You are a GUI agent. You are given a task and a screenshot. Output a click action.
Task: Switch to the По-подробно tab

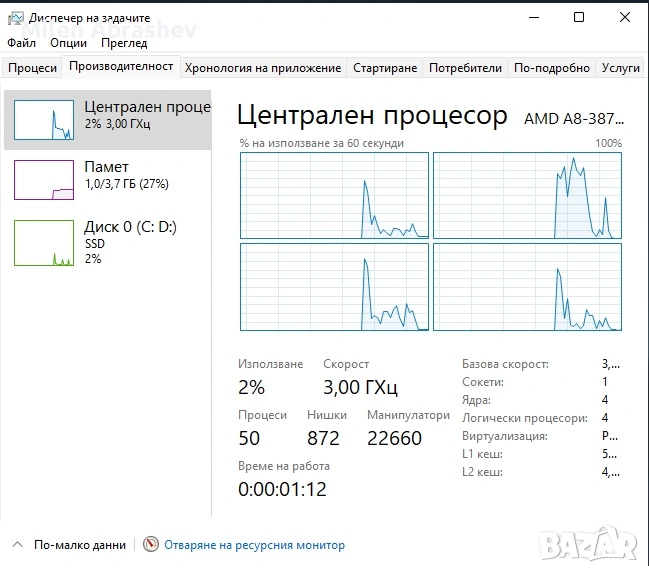(552, 68)
